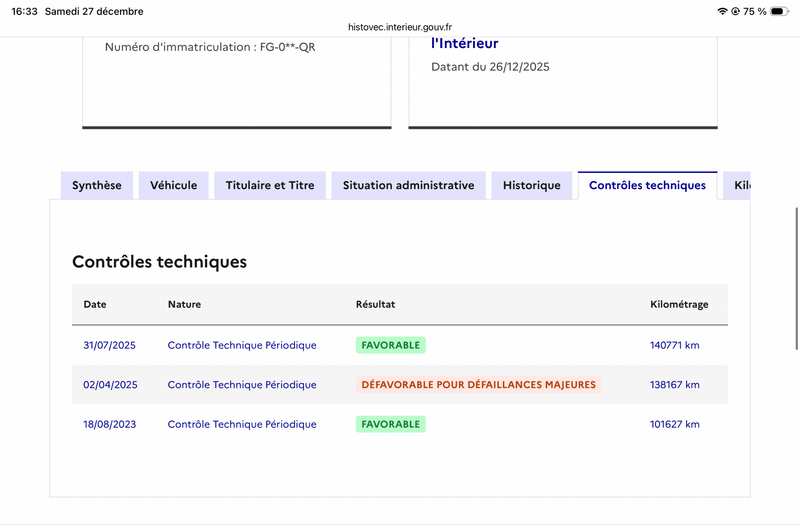Click the Favorable badge for 31/07/2025
800x525 pixels.
pos(391,345)
